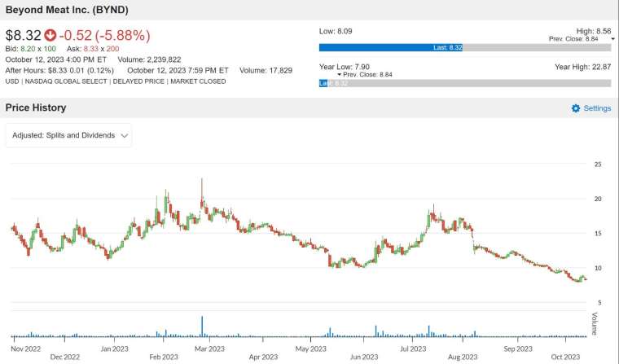This screenshot has width=619, height=364.
Task: Click the NASDAQ GLOBAL SELECT label
Action: (x=66, y=81)
